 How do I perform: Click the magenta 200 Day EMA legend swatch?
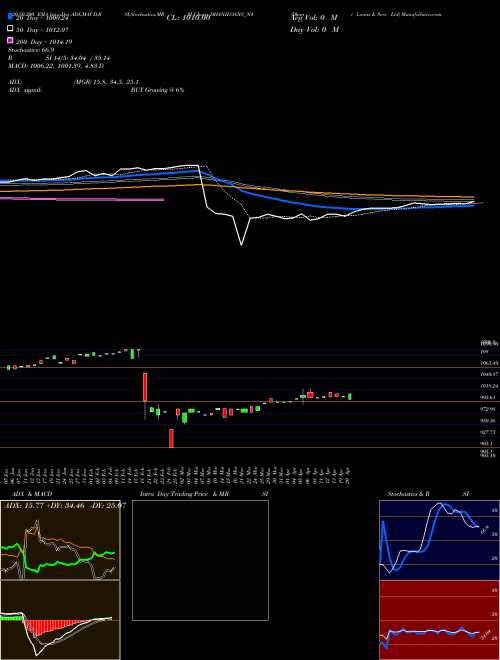point(10,40)
